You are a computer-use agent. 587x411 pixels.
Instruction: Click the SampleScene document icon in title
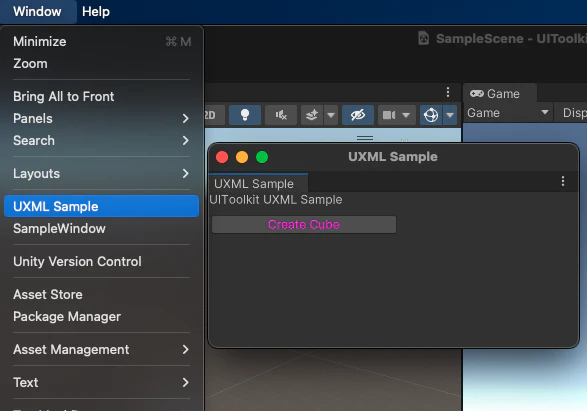point(424,38)
